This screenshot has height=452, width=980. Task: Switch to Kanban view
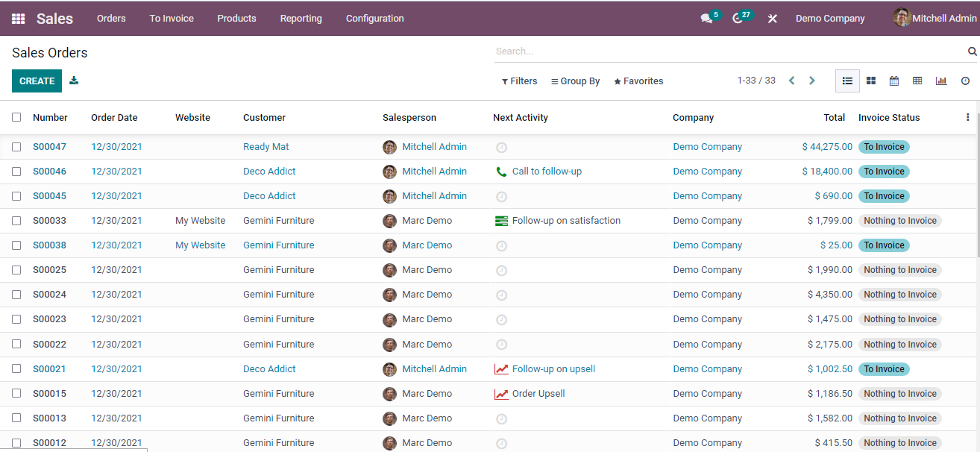click(x=871, y=81)
